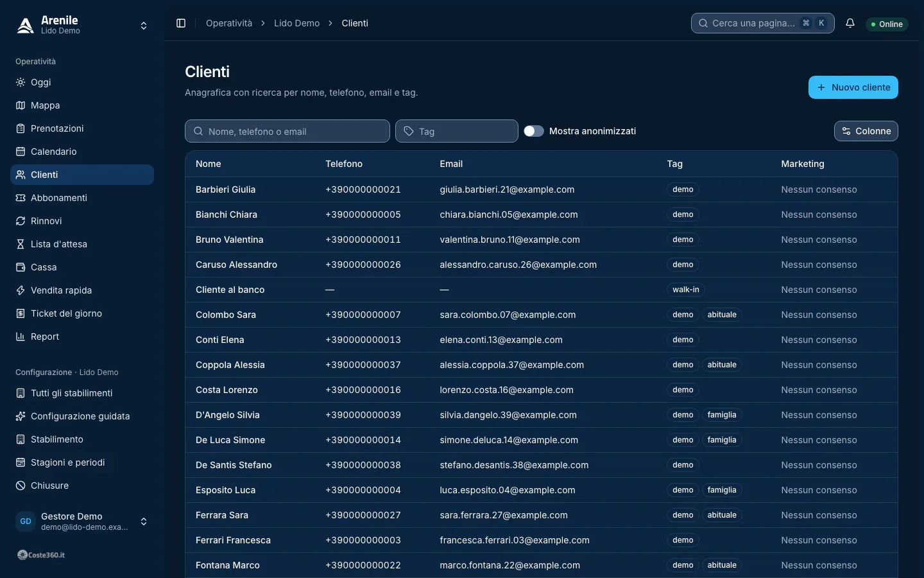
Task: Click demo tag on Bianchi Chiara row
Action: point(683,215)
